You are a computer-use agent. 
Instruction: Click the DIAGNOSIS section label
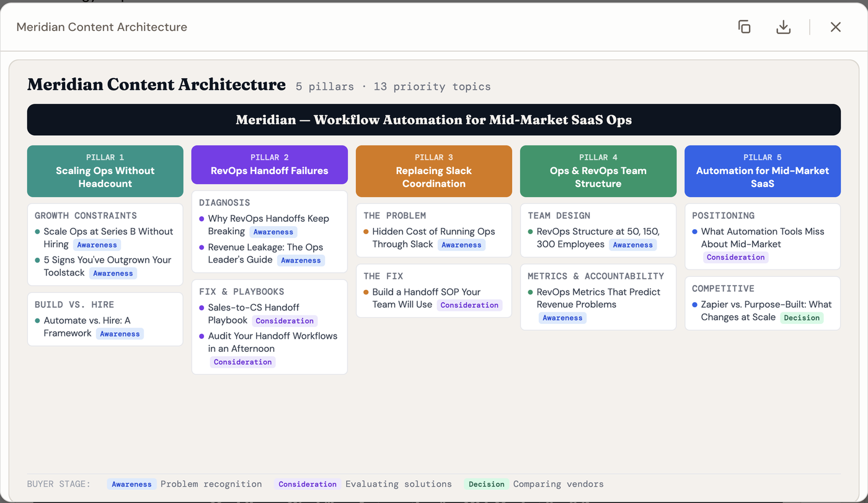coord(224,203)
